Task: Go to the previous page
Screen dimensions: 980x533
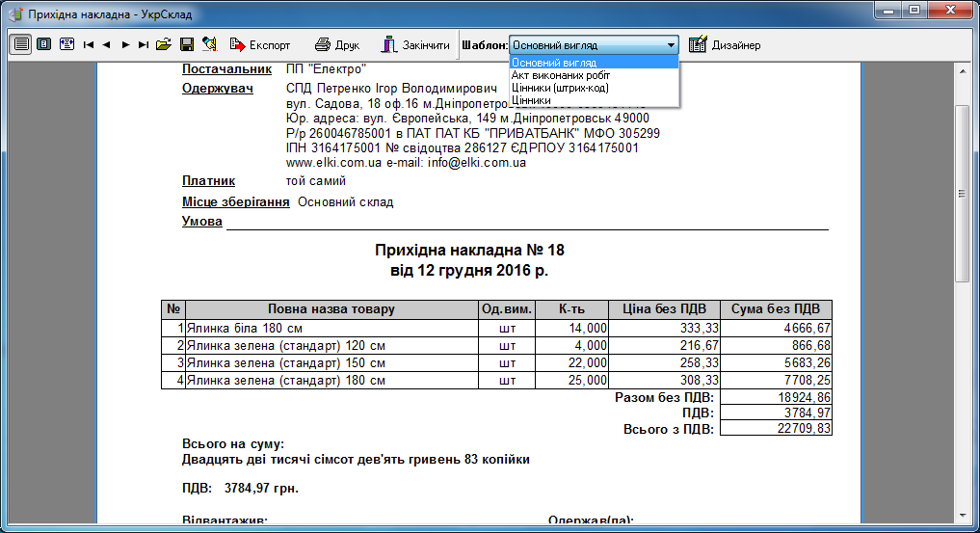Action: click(106, 44)
